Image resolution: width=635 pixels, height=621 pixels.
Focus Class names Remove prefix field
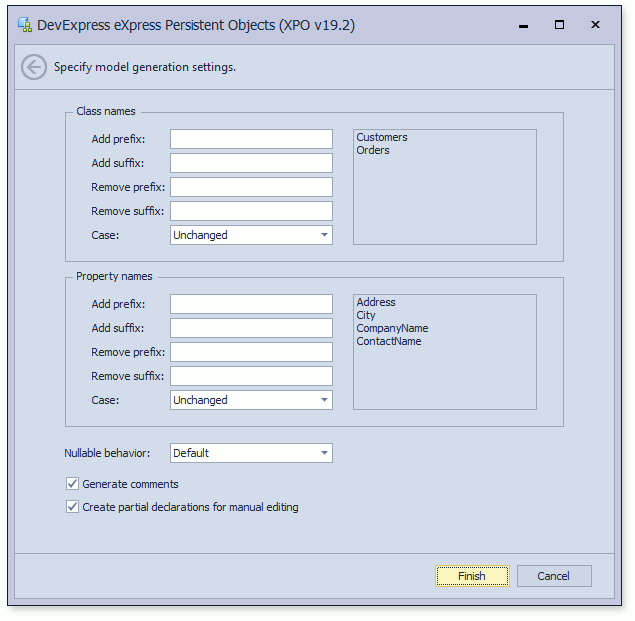click(251, 187)
